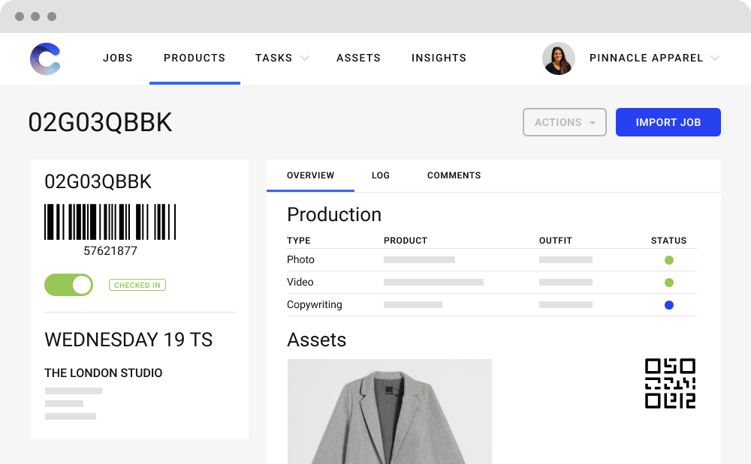Expand the Pinnacle Apparel account menu
Screen dimensions: 751x464
715,59
